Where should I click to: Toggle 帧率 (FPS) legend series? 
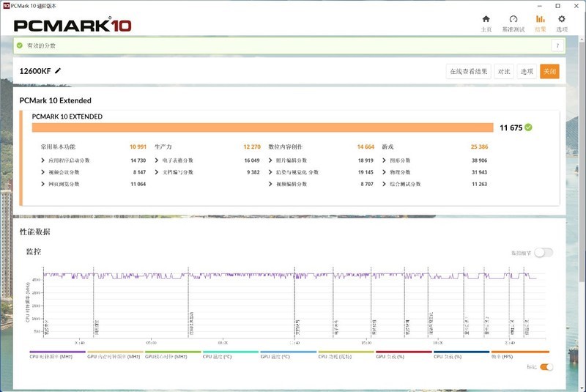[520, 355]
